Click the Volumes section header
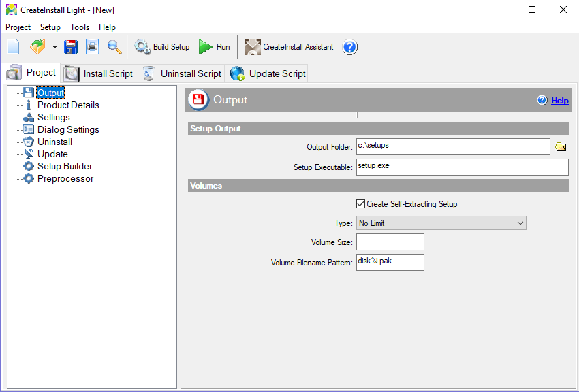This screenshot has height=392, width=579. (378, 186)
